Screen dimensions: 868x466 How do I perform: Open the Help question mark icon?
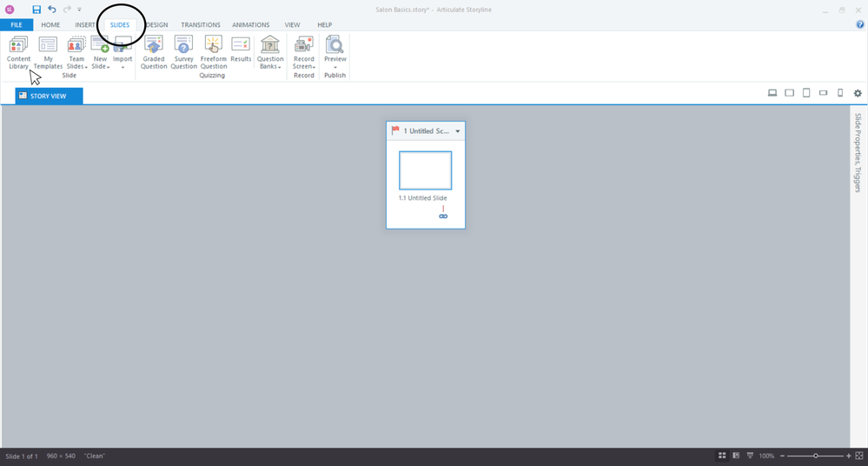click(x=859, y=24)
